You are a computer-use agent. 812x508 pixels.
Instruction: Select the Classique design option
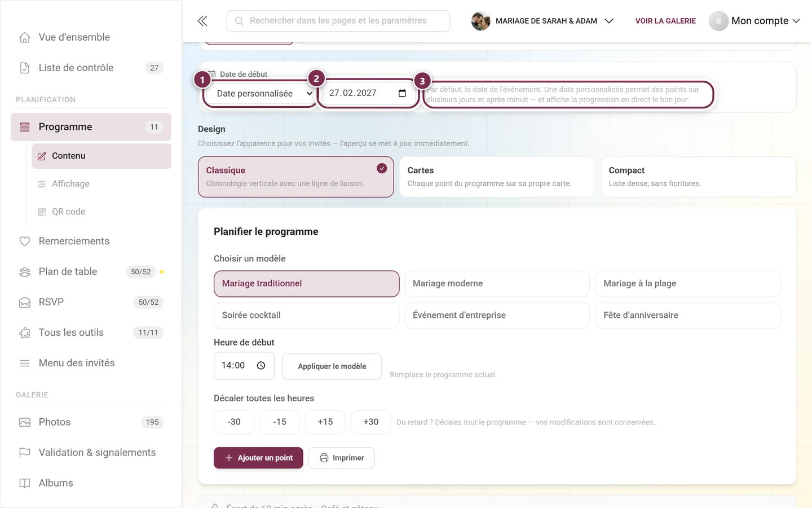tap(296, 177)
